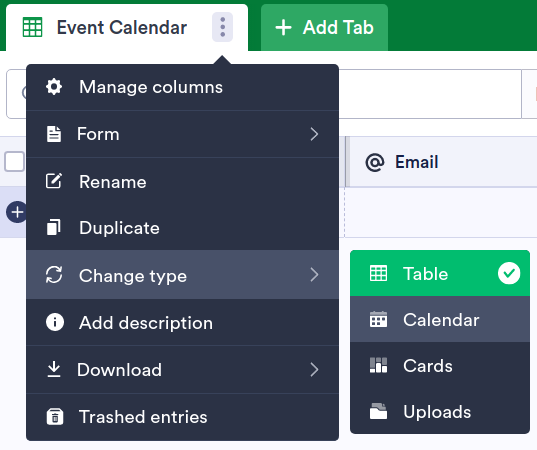Click the Trashed entries bin icon
Viewport: 537px width, 450px height.
pyautogui.click(x=54, y=416)
